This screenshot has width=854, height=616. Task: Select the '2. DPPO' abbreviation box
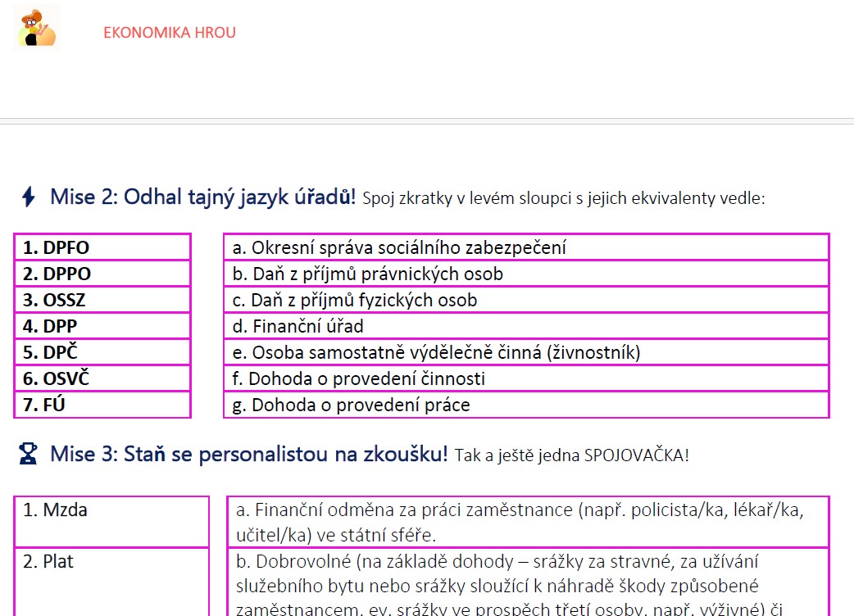[102, 274]
